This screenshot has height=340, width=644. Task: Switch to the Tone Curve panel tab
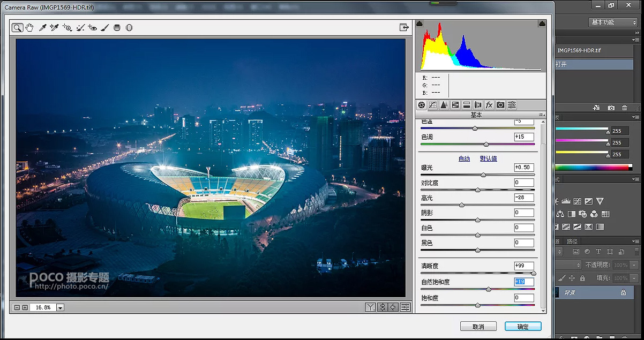(433, 105)
